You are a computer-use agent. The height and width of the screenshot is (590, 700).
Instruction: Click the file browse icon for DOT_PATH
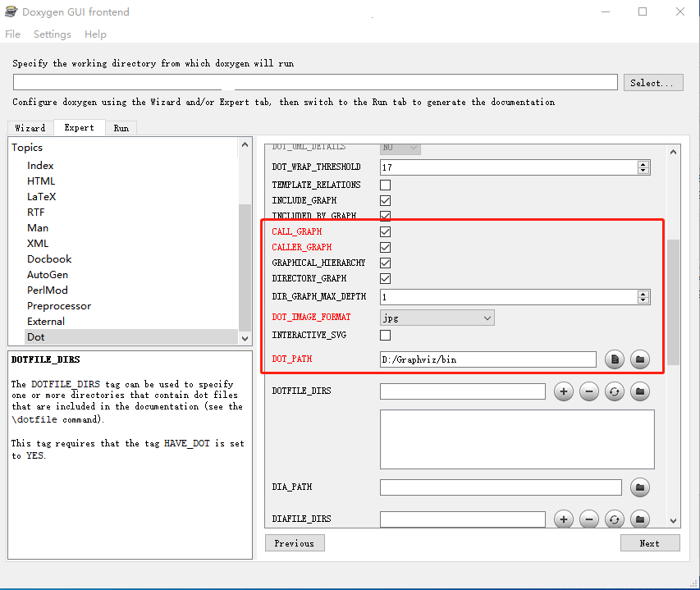click(x=615, y=359)
